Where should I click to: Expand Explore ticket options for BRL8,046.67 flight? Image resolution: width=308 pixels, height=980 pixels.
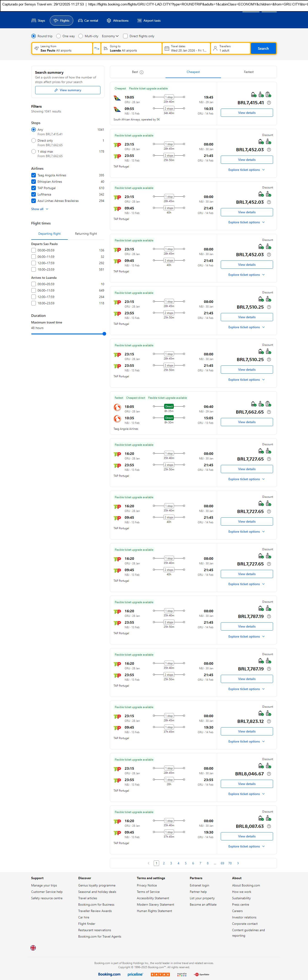click(x=246, y=794)
